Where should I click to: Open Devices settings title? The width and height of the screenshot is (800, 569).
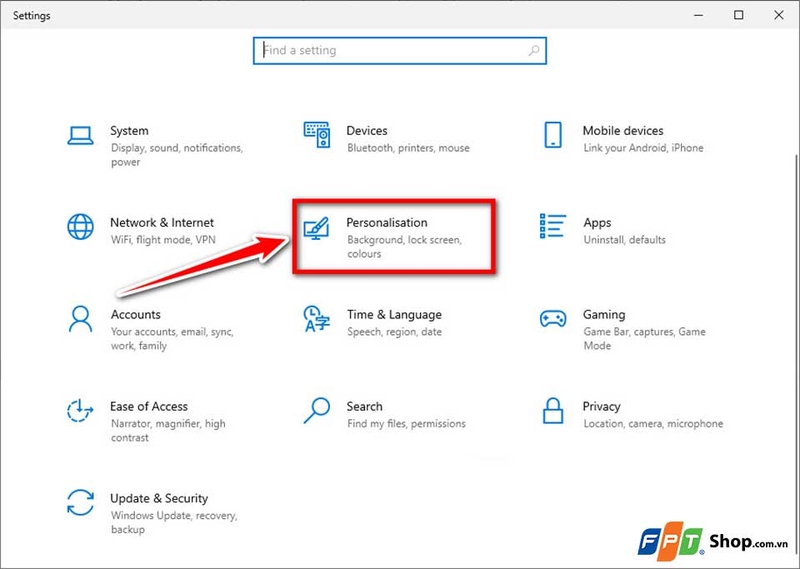point(367,131)
